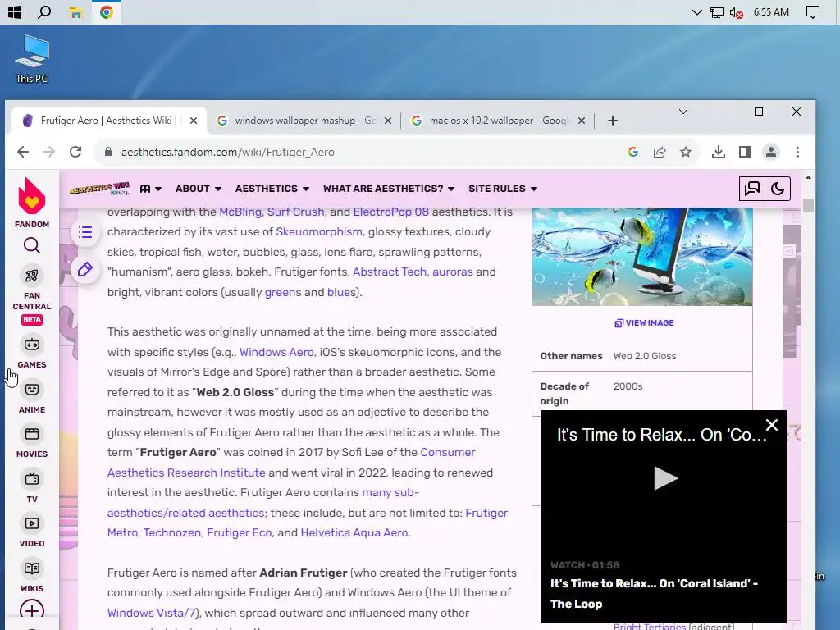Open the Fandom home logo
Image resolution: width=840 pixels, height=630 pixels.
click(x=32, y=203)
